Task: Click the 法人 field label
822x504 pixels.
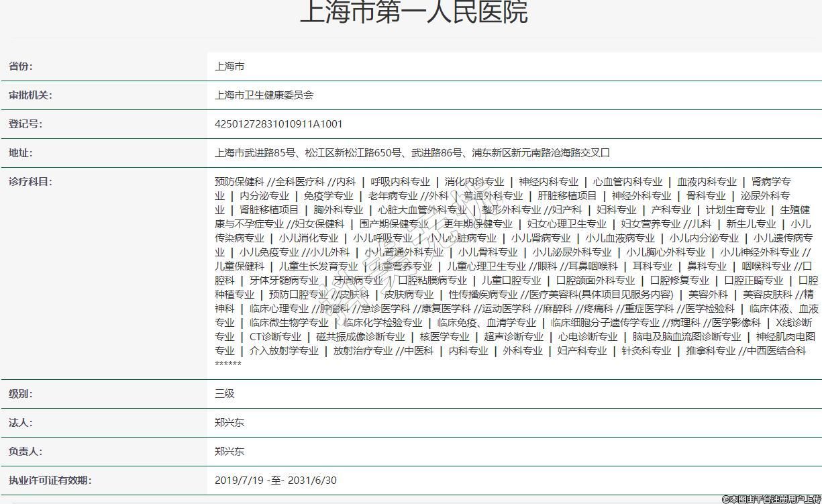Action: [20, 423]
